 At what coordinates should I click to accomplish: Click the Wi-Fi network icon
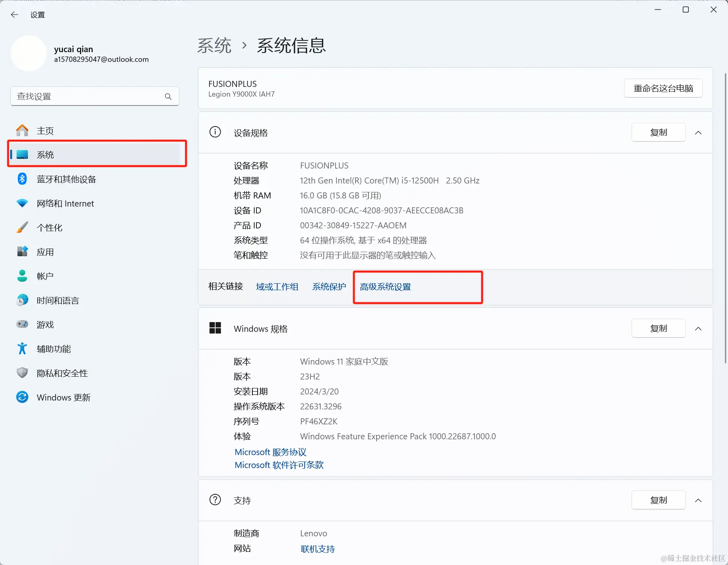[22, 203]
